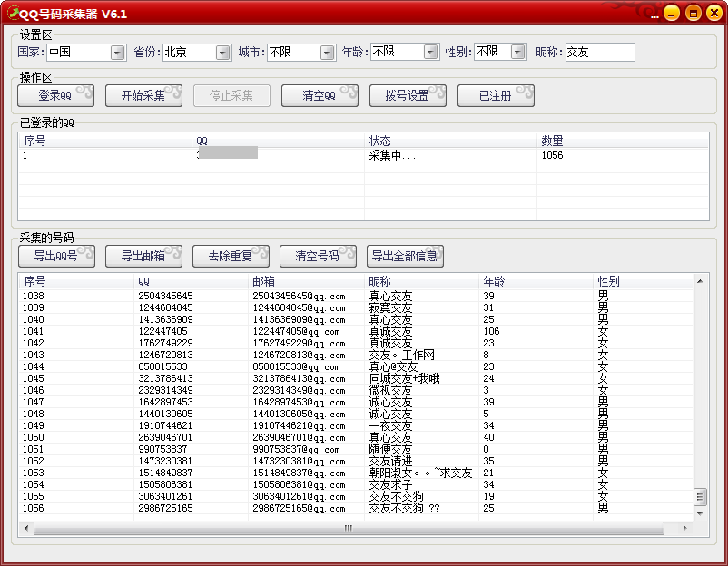Minimize the QQ号码采集器 window
The image size is (728, 566).
pyautogui.click(x=672, y=13)
